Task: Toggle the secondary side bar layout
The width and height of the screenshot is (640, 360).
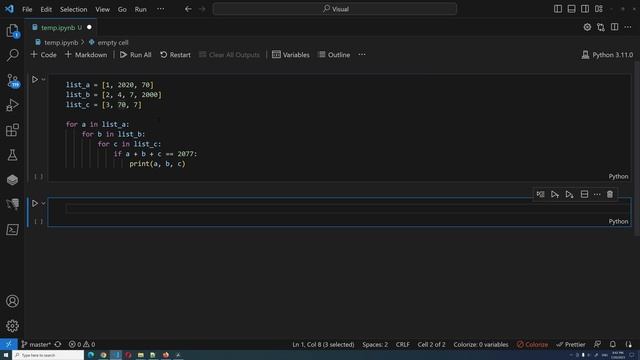Action: point(585,9)
